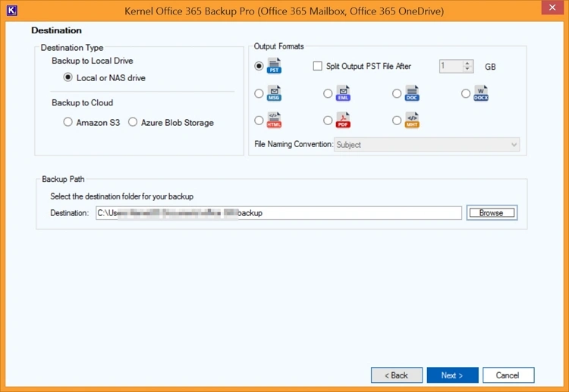Select the PST output format radio button
Screen dimensions: 569x392
[259, 66]
